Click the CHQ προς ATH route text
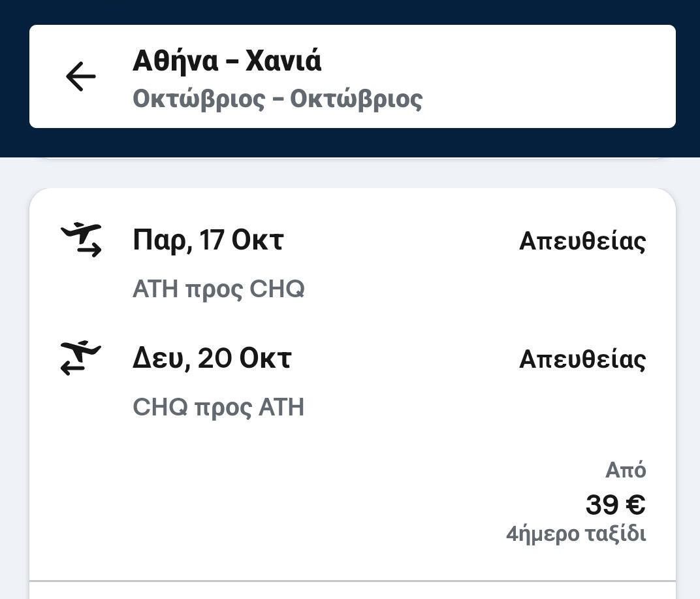Viewport: 700px width, 599px height. (218, 407)
